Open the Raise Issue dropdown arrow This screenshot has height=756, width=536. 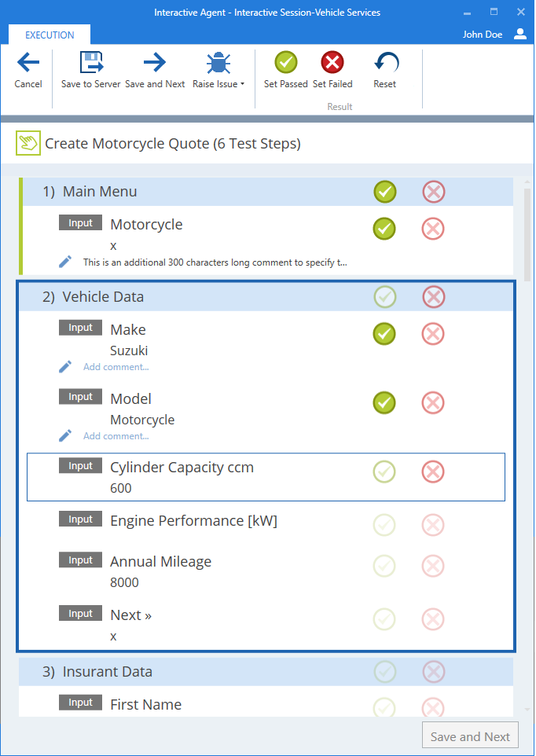click(242, 84)
